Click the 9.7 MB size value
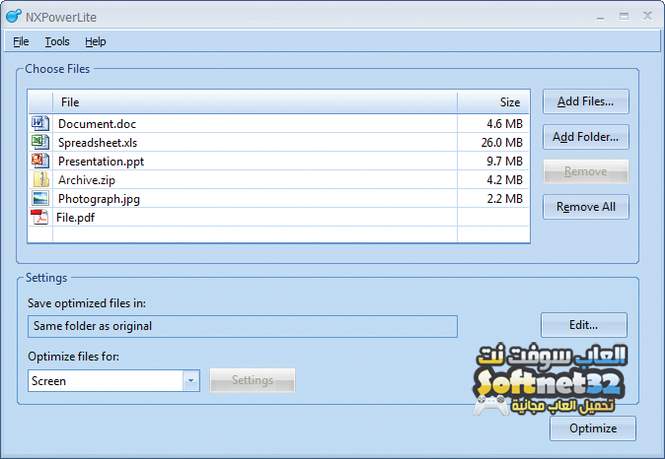 click(x=504, y=161)
